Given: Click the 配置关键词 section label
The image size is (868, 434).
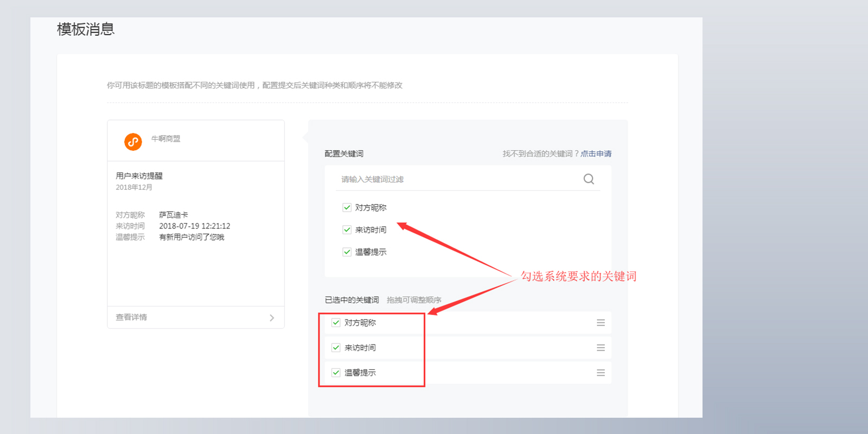Looking at the screenshot, I should coord(344,154).
